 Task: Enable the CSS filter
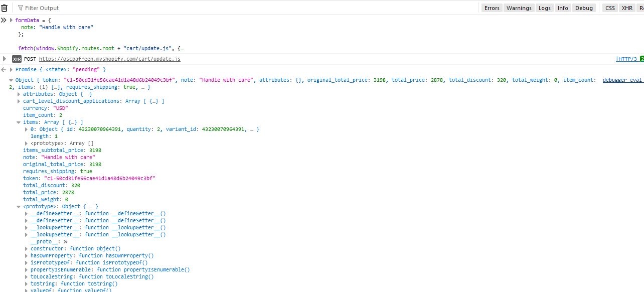pos(610,8)
